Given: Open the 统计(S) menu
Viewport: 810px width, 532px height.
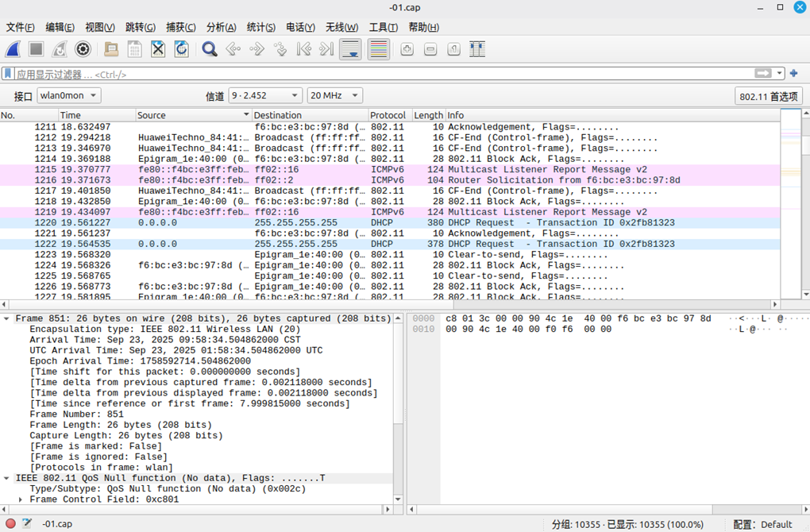Looking at the screenshot, I should (x=260, y=27).
